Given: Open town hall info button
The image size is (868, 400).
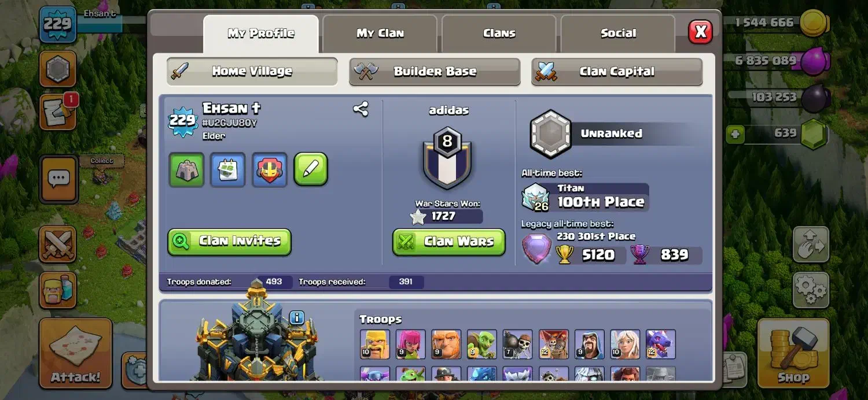Looking at the screenshot, I should click(x=297, y=317).
